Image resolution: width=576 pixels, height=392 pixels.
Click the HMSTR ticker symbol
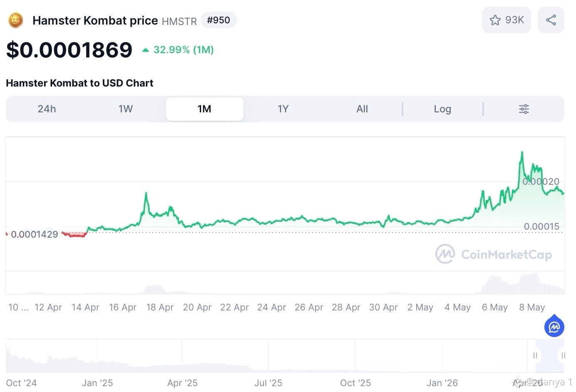(179, 21)
